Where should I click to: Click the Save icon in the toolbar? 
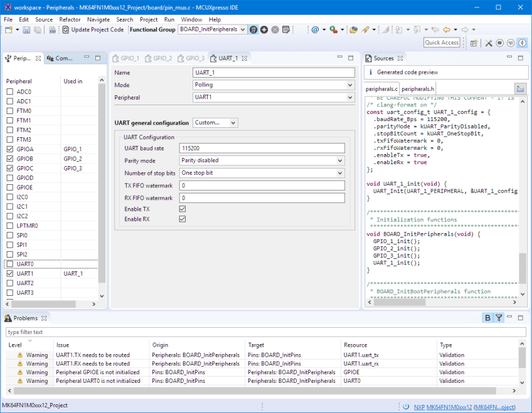(x=26, y=29)
